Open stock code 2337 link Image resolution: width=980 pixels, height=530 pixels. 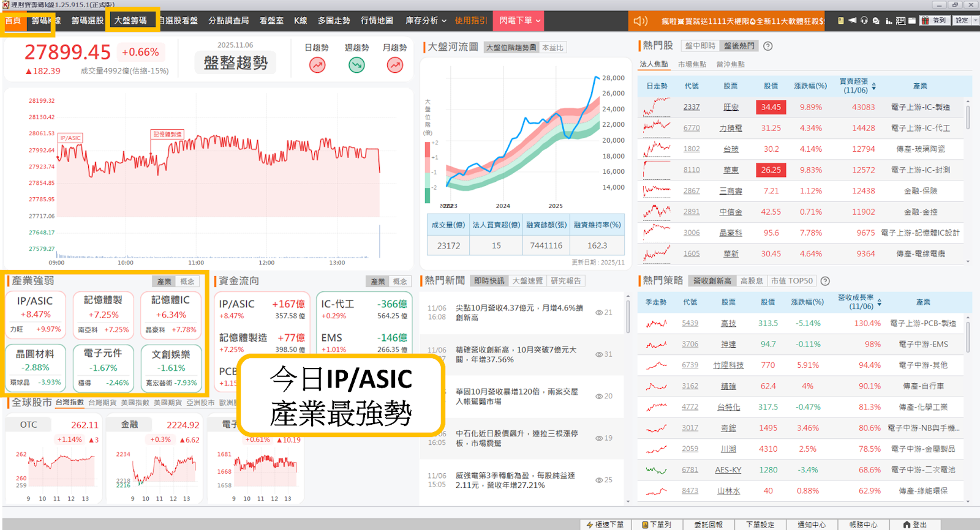[692, 107]
